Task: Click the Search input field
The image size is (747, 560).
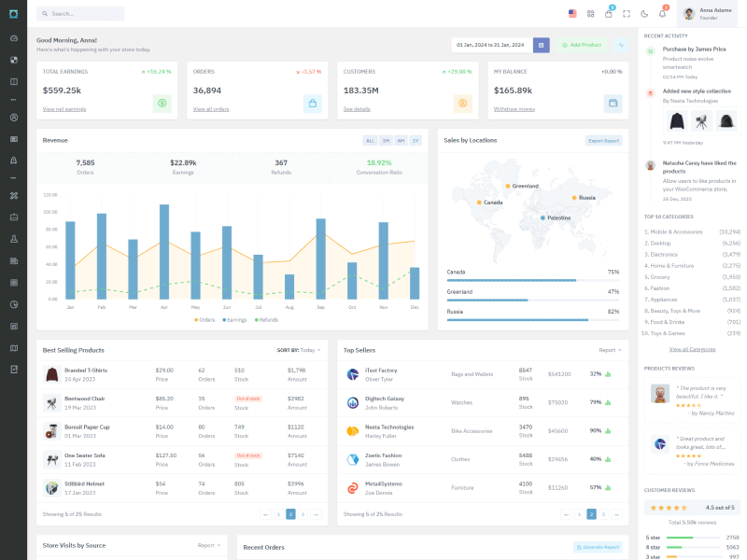Action: pyautogui.click(x=84, y=14)
